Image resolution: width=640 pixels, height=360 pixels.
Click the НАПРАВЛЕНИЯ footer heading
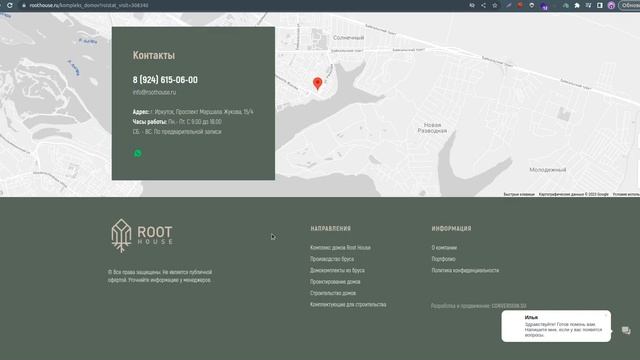(331, 229)
